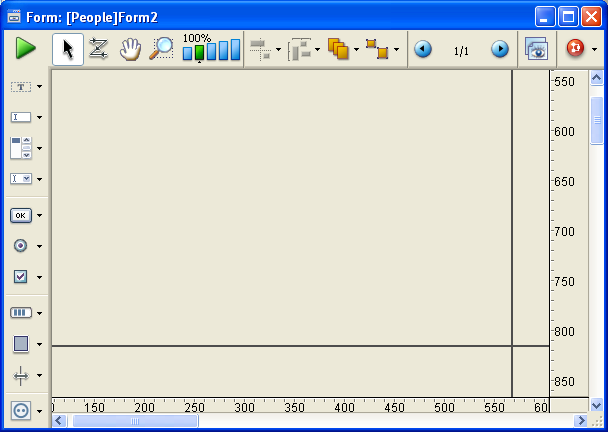
Task: Select the checkbox object tool
Action: pyautogui.click(x=20, y=276)
